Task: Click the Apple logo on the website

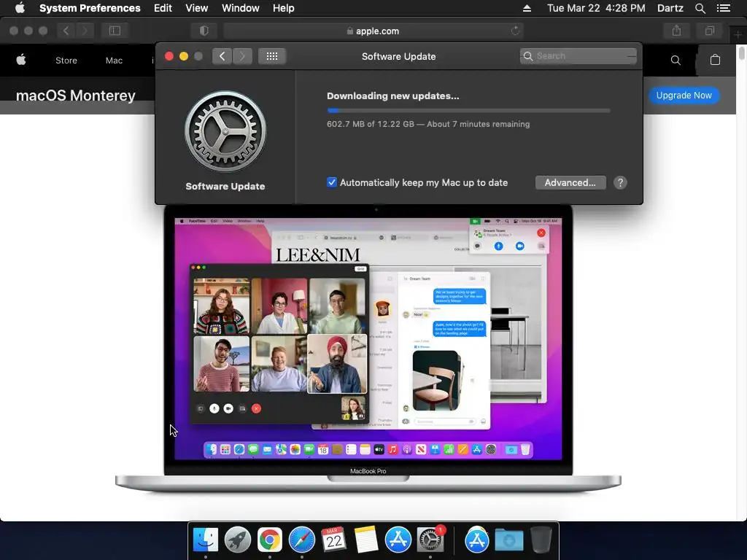Action: (x=21, y=60)
